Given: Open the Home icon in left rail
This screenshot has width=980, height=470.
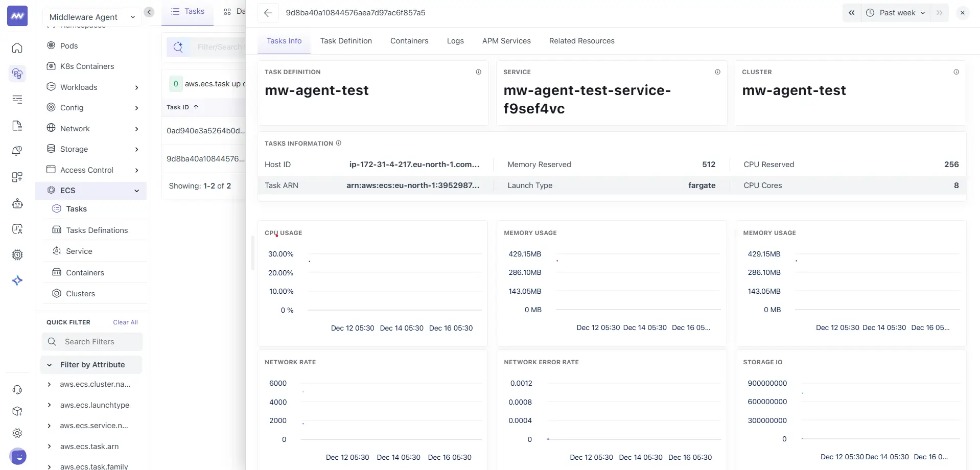Looking at the screenshot, I should point(17,48).
